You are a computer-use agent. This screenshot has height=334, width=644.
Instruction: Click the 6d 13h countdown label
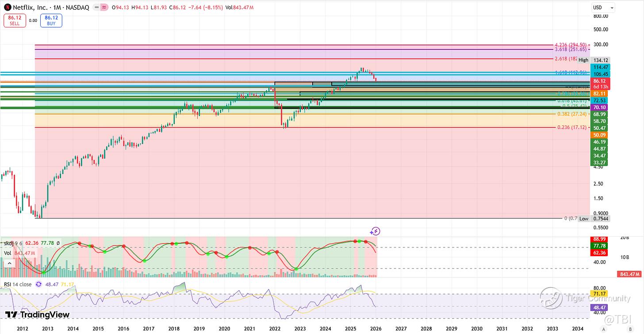[599, 87]
